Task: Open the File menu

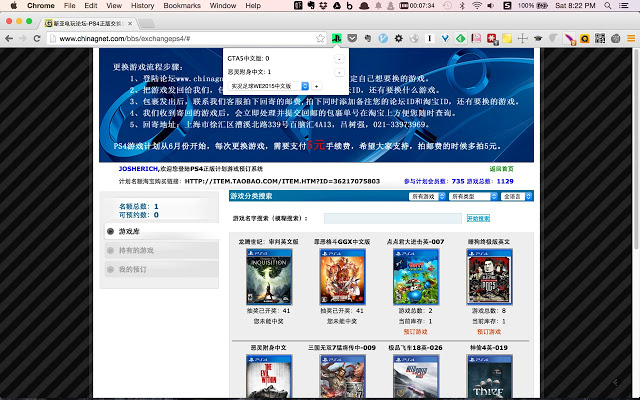Action: (x=69, y=6)
